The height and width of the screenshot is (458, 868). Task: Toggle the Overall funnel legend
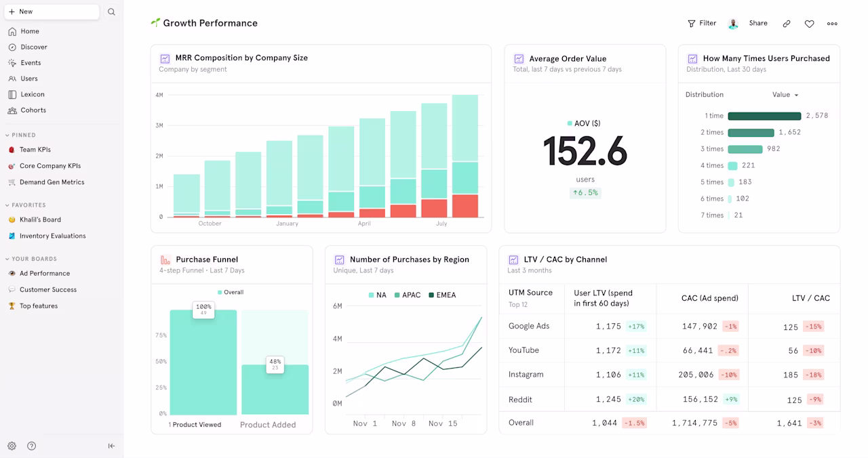231,293
